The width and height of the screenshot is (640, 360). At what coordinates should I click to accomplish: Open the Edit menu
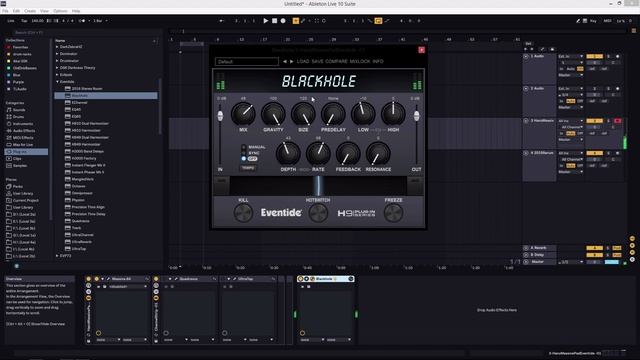point(16,11)
